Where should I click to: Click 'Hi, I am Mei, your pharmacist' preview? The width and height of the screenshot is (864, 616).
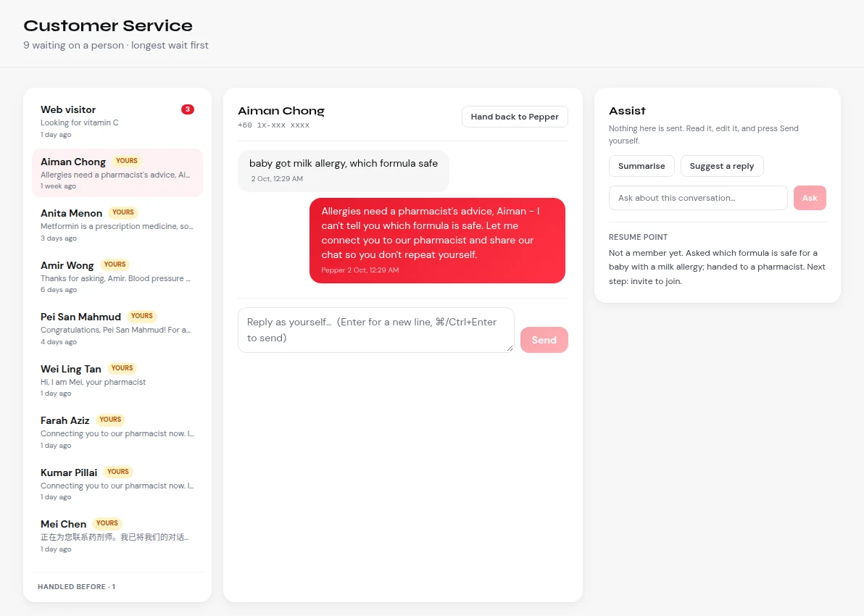pyautogui.click(x=93, y=382)
